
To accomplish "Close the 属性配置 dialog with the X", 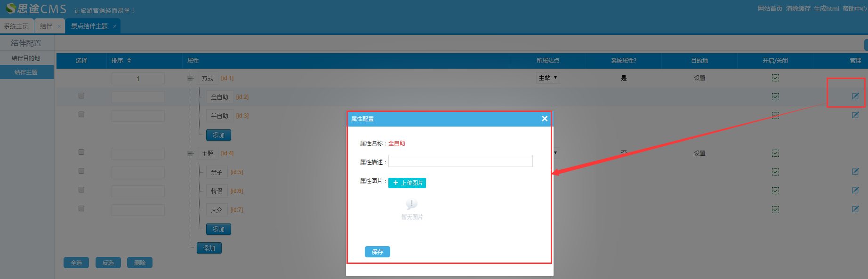I will 544,119.
